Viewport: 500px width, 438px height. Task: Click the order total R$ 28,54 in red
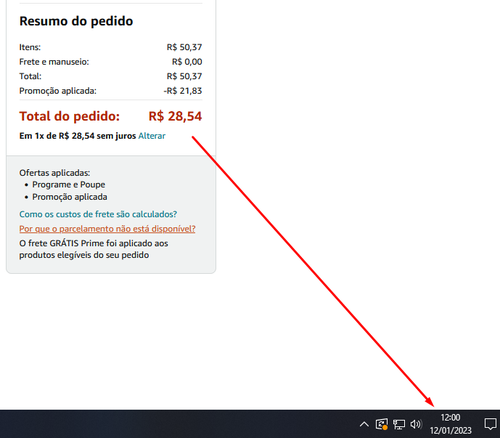[x=175, y=116]
